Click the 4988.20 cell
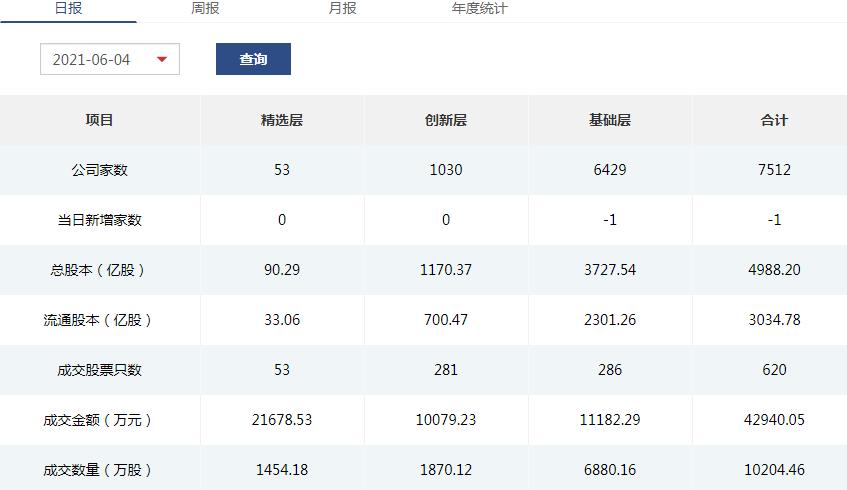 (774, 270)
